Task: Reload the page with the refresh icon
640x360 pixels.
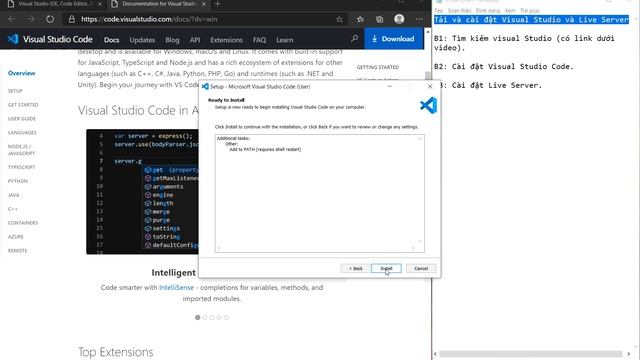Action: tap(50, 19)
